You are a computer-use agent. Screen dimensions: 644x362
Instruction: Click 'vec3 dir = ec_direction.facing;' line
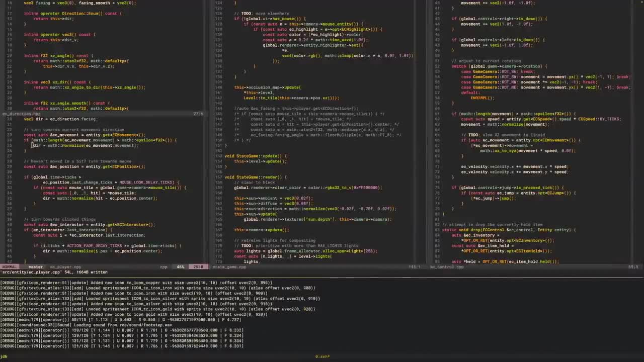[60, 119]
